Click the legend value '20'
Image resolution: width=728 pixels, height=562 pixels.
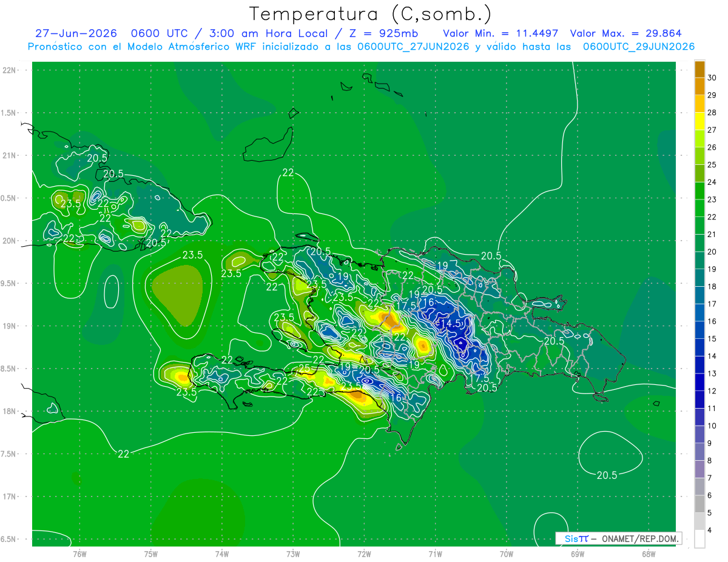[712, 252]
